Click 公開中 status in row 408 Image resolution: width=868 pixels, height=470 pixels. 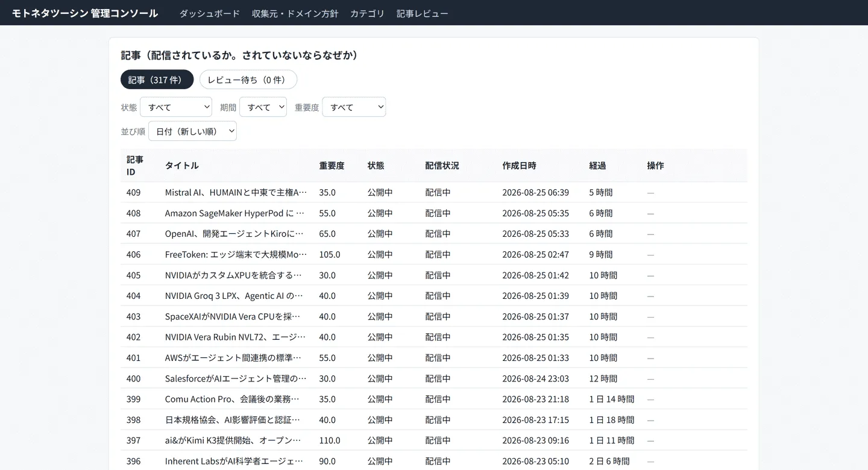click(380, 213)
